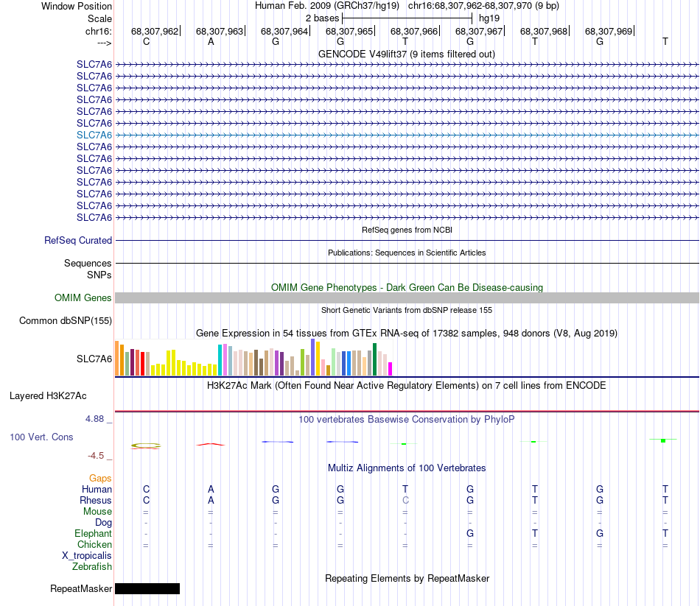
Task: Click the RefSeq genes from NCBI title
Action: 407,230
